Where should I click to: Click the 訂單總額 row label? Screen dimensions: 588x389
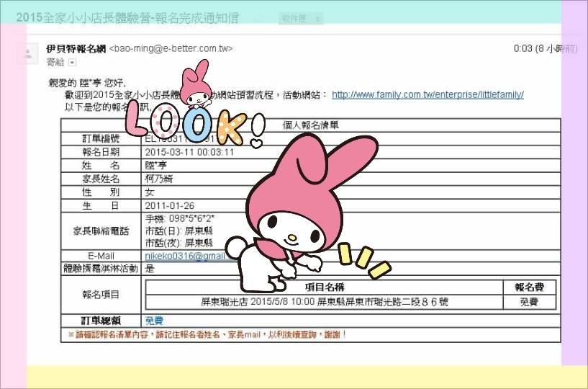tap(101, 321)
